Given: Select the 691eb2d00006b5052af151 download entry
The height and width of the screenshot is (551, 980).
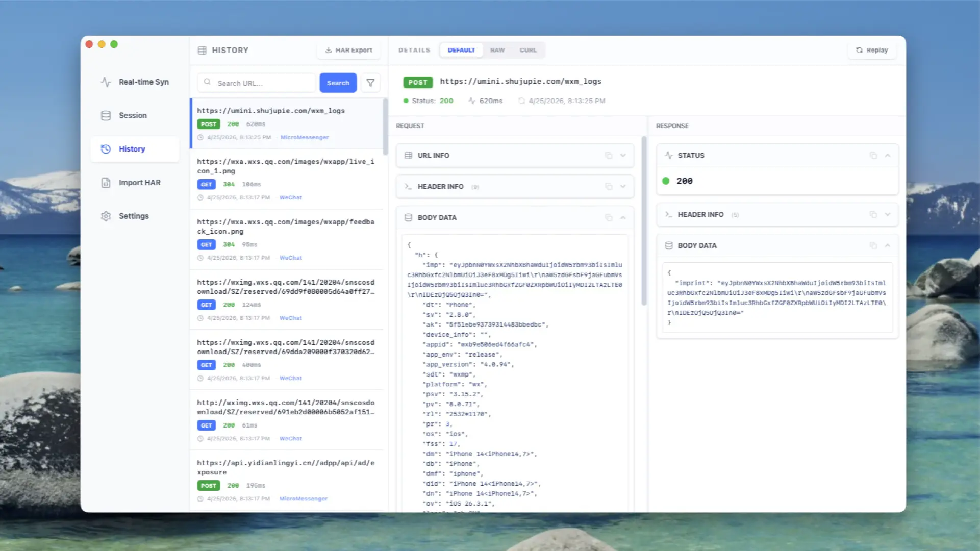Looking at the screenshot, I should 286,420.
